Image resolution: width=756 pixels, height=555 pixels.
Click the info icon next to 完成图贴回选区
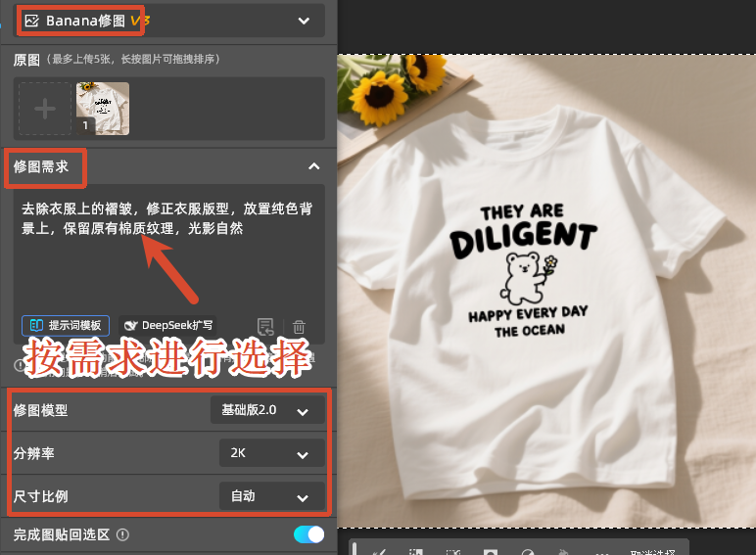pyautogui.click(x=122, y=535)
